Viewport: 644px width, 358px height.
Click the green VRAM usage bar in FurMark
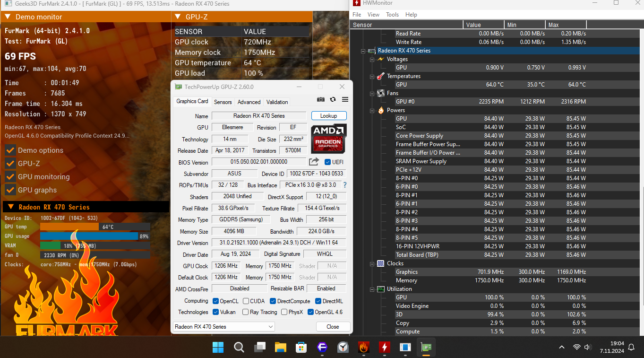50,246
